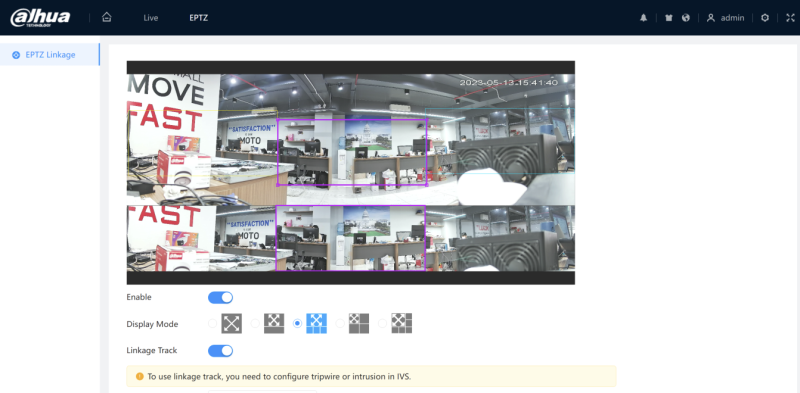Select the EPTZ Linkage sidebar icon
This screenshot has width=800, height=393.
point(16,55)
